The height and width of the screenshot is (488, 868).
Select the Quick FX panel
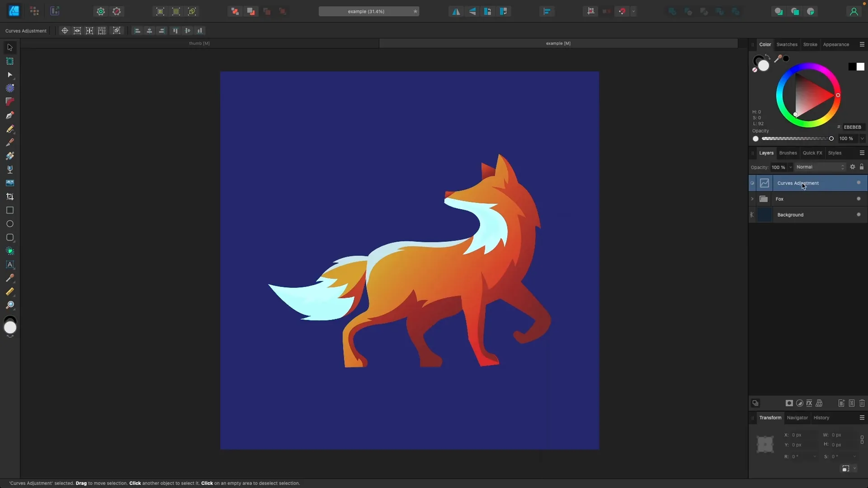(812, 153)
